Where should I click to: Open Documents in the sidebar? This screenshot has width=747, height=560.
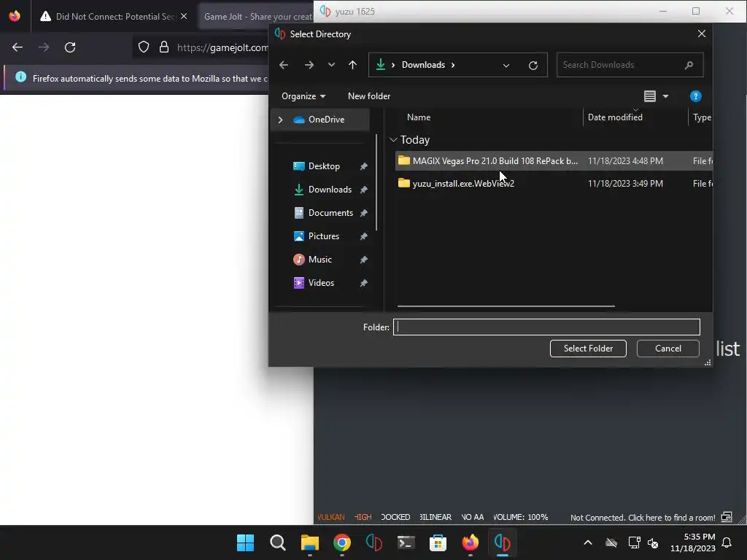click(330, 213)
